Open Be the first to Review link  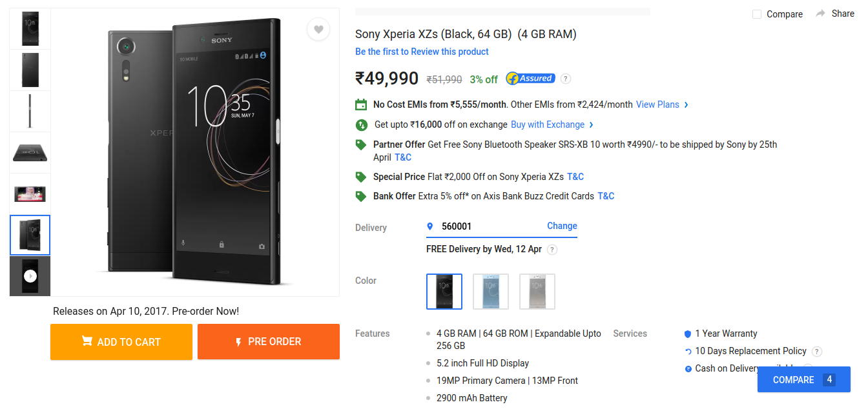coord(422,51)
